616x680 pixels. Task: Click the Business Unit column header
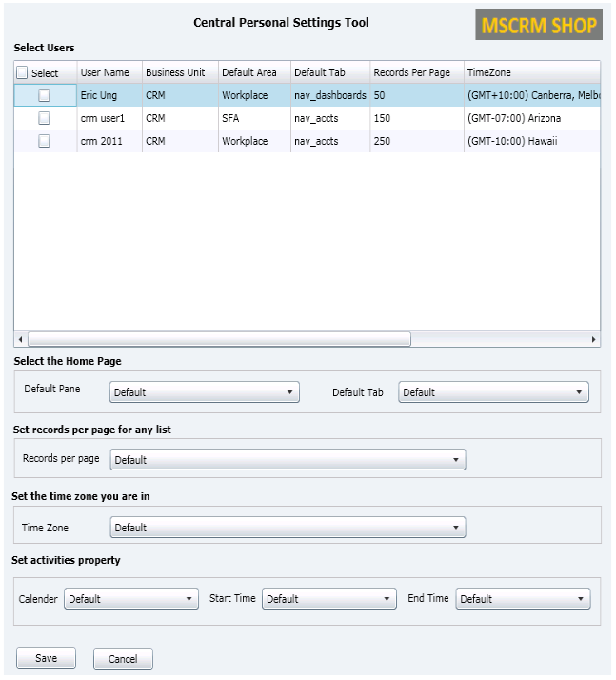[175, 72]
